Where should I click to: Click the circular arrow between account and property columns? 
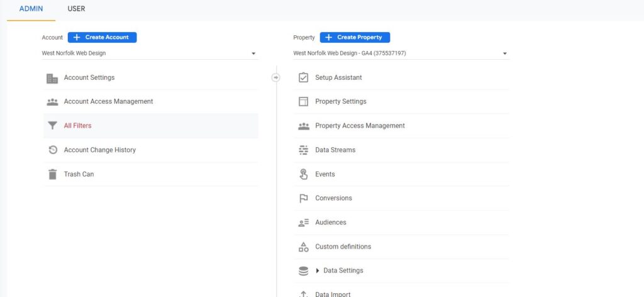[275, 77]
